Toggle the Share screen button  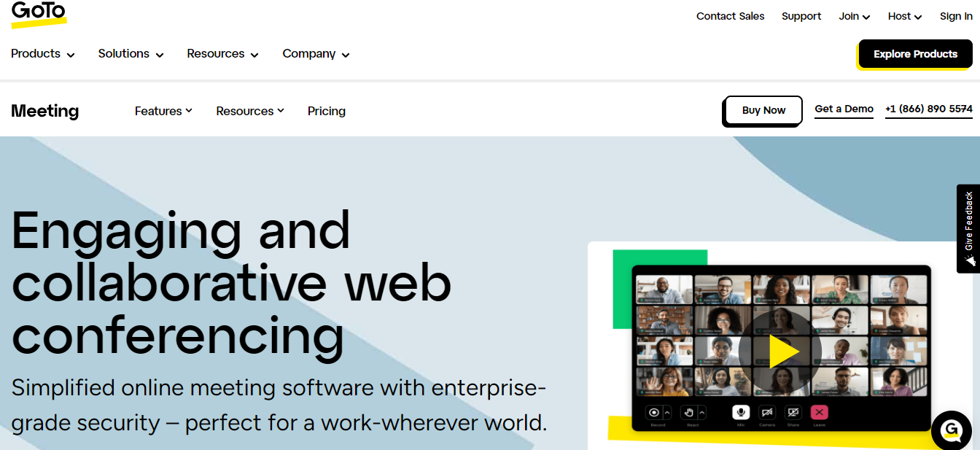point(793,413)
